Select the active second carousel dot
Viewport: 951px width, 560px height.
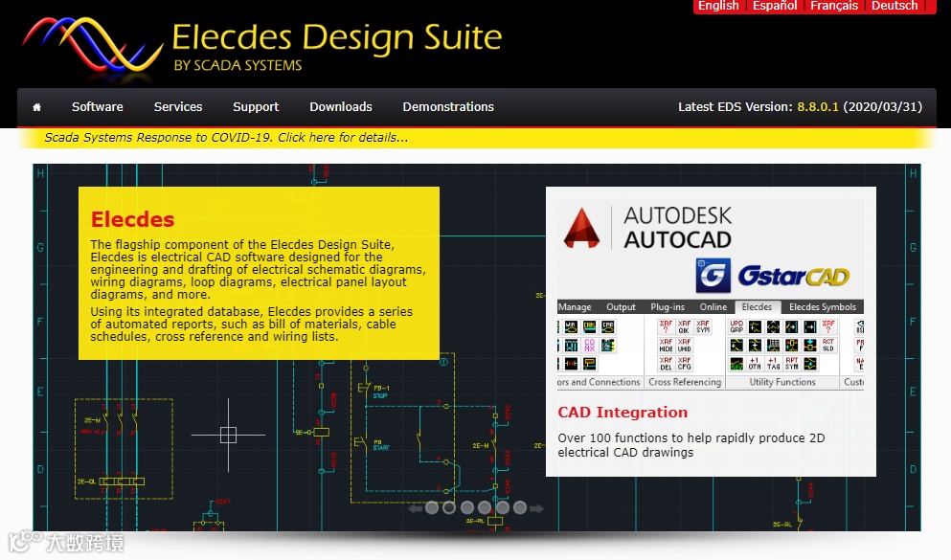coord(449,508)
